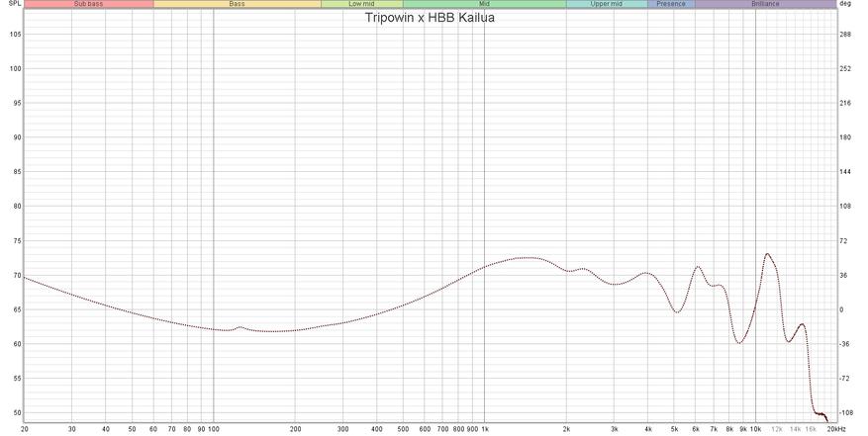Select the 400 frequency axis label
The image size is (868, 436).
click(x=377, y=429)
